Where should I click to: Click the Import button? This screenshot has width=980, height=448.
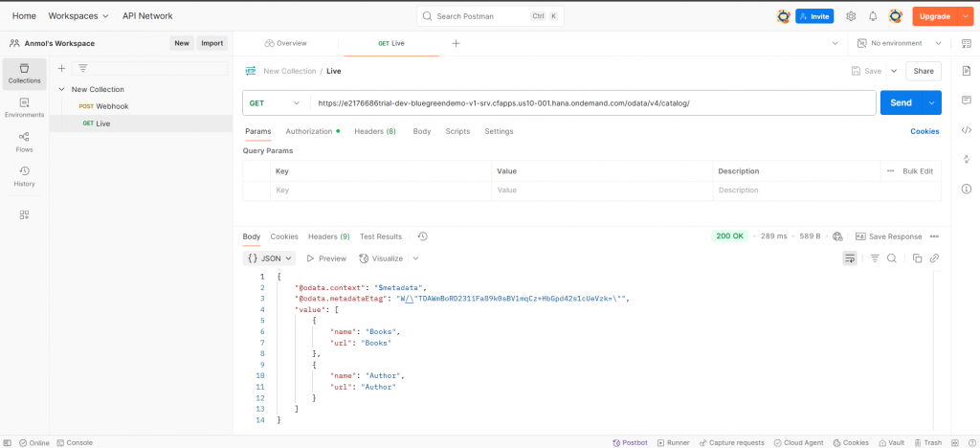[x=212, y=43]
